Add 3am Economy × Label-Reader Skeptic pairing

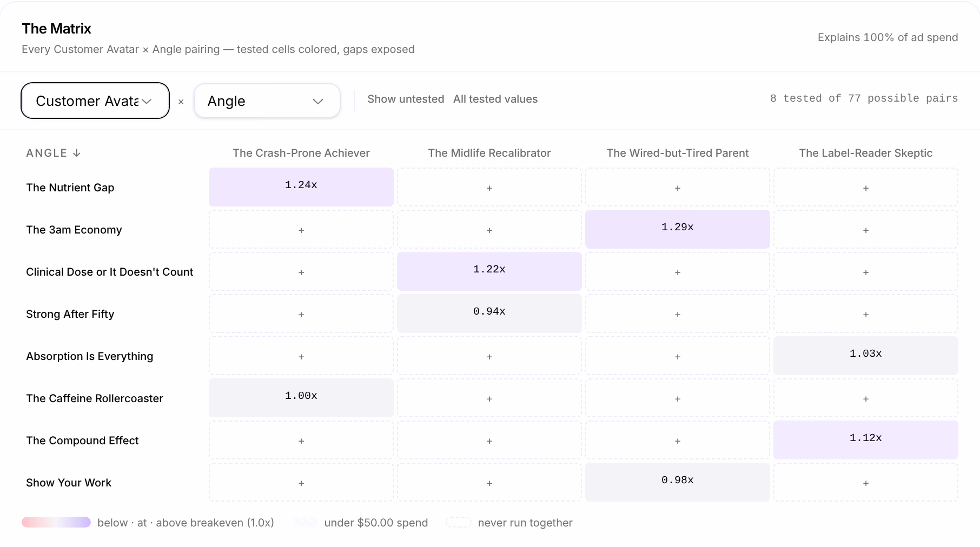pos(866,229)
